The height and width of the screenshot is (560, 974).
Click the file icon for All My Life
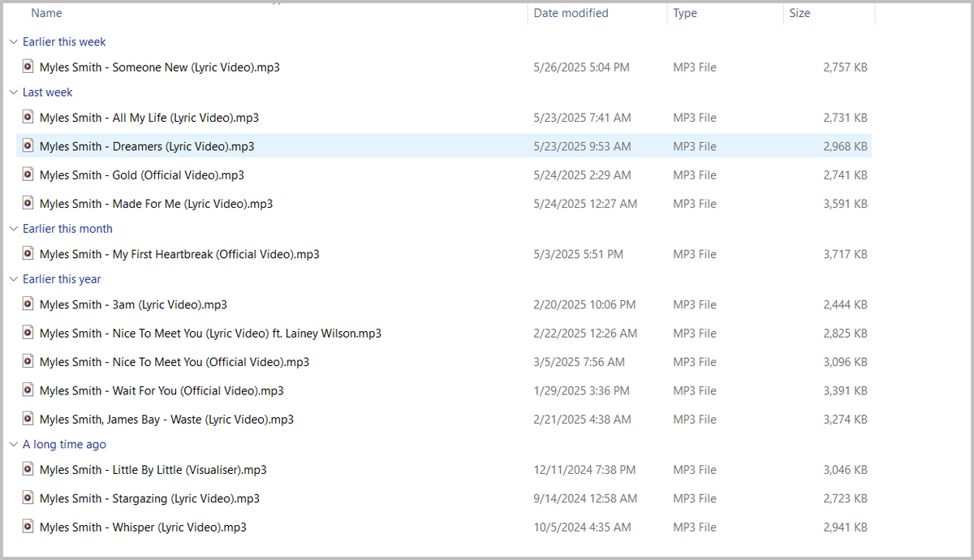coord(28,117)
